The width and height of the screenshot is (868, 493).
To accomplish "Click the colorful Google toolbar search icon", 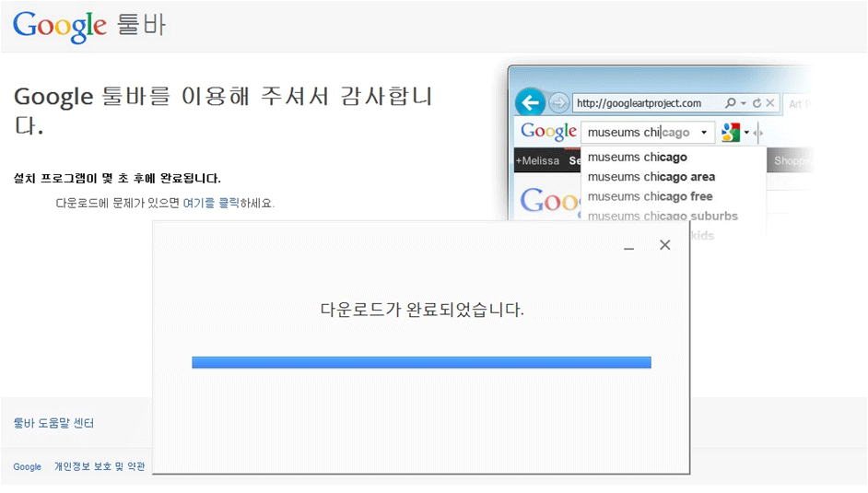I will [731, 133].
